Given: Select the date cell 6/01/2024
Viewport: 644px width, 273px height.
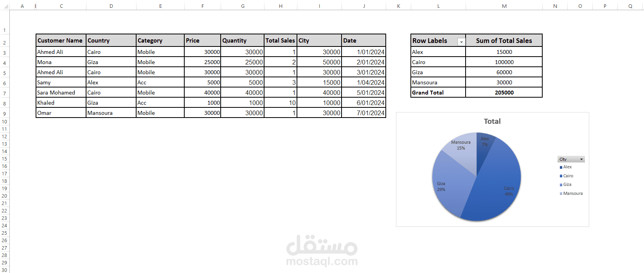Looking at the screenshot, I should [364, 103].
